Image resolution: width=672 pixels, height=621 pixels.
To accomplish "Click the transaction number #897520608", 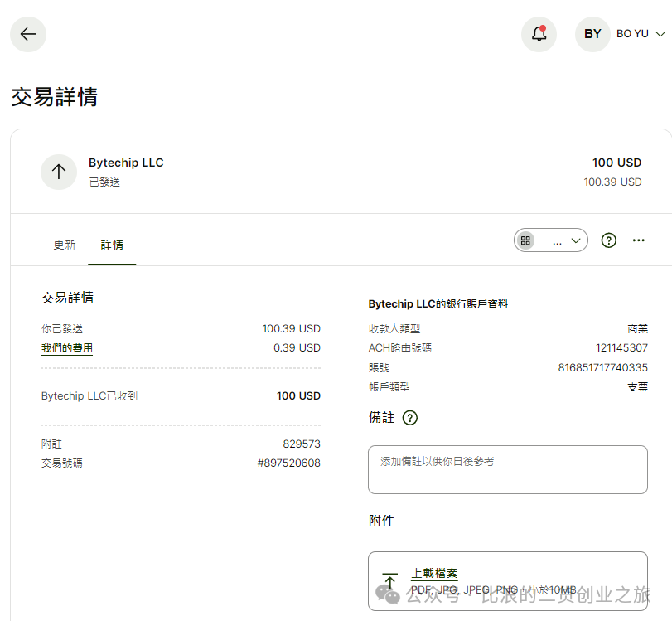I will (x=289, y=463).
